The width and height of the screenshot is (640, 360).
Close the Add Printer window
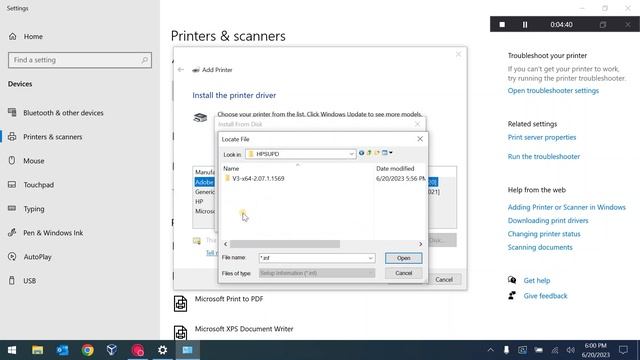point(458,54)
